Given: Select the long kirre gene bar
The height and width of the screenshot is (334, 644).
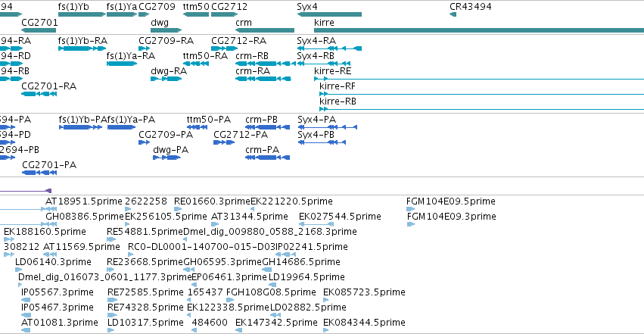Looking at the screenshot, I should pos(479,30).
